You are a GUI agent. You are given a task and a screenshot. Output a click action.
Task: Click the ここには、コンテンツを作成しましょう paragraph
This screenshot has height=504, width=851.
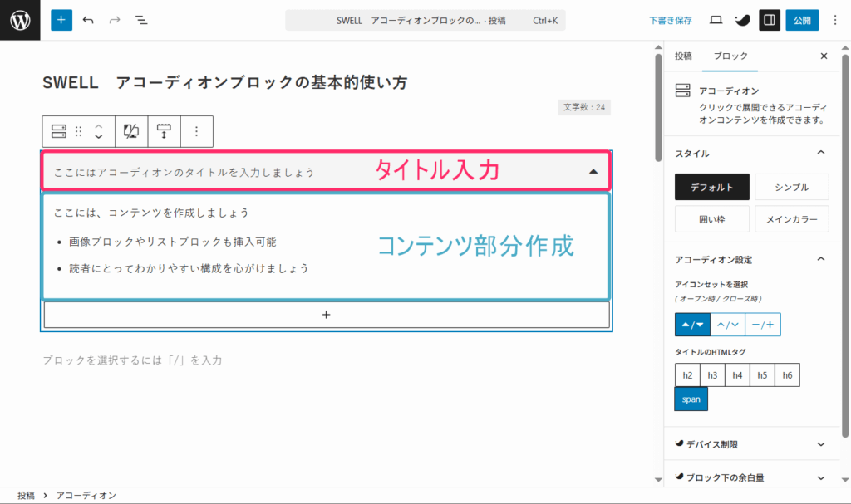151,213
